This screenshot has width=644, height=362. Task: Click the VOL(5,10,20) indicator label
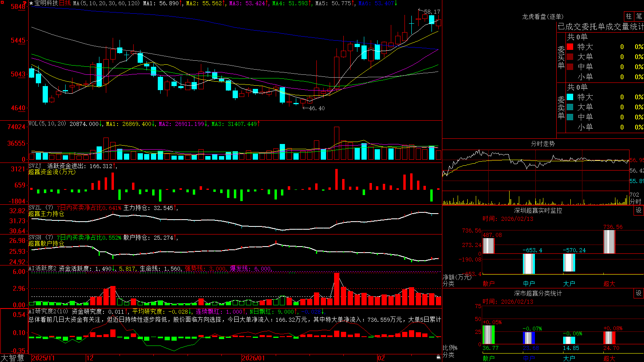coord(47,124)
